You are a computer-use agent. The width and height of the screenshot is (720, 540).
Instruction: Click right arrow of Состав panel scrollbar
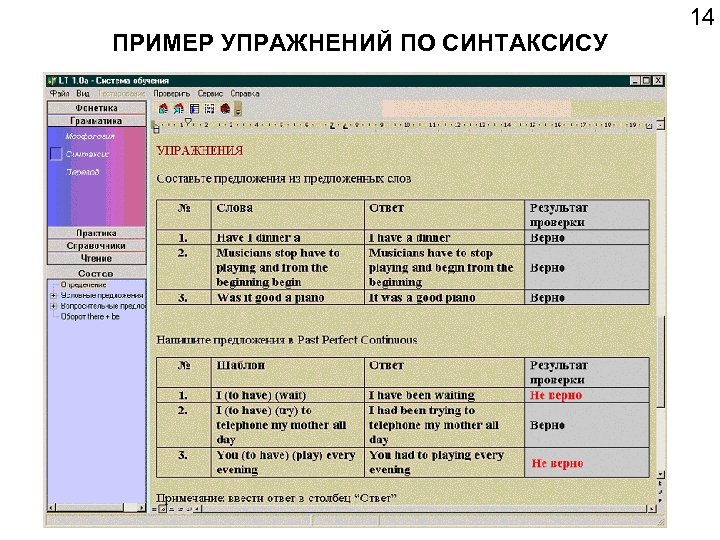click(141, 507)
